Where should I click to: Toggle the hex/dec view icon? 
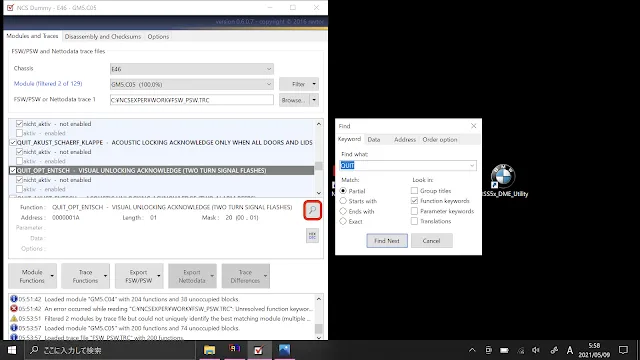pos(312,236)
